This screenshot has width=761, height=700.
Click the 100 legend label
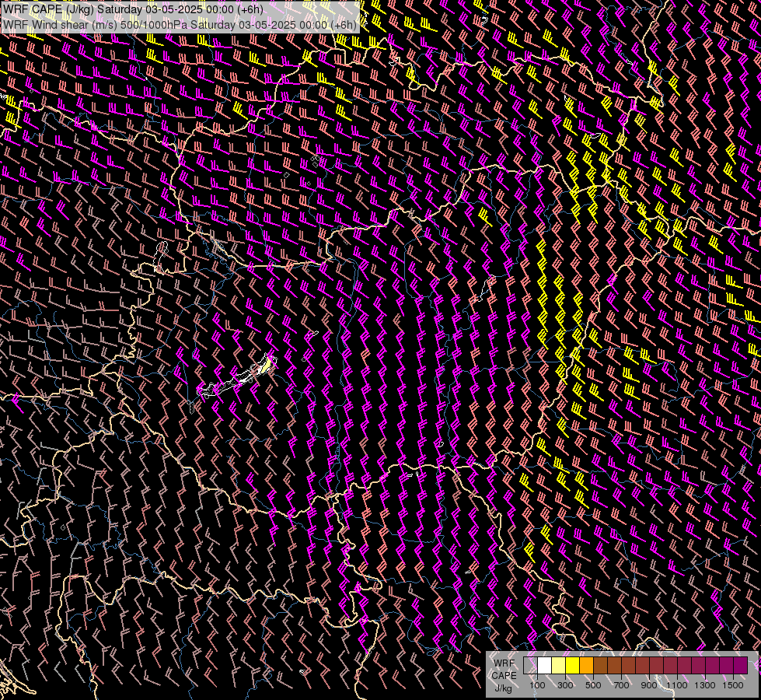(x=537, y=685)
